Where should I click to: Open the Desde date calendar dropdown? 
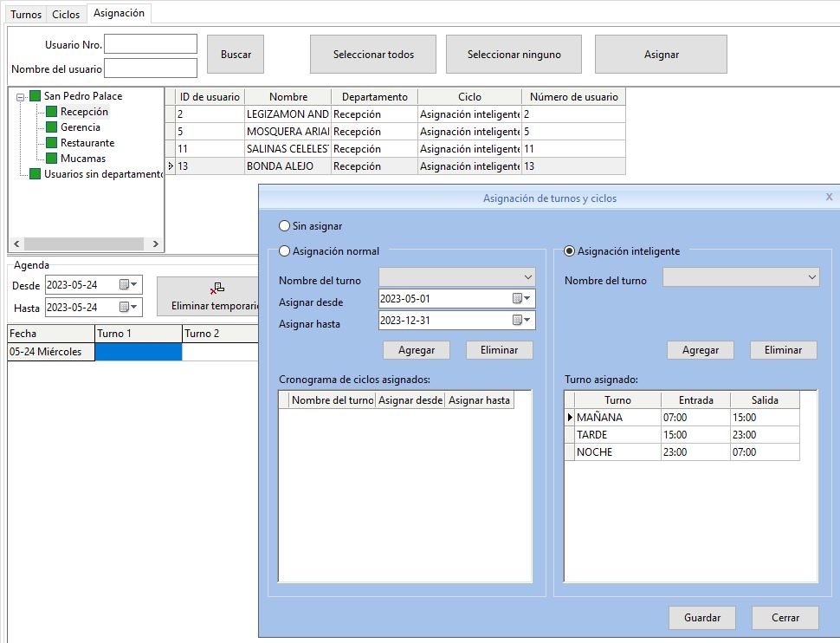tap(128, 285)
